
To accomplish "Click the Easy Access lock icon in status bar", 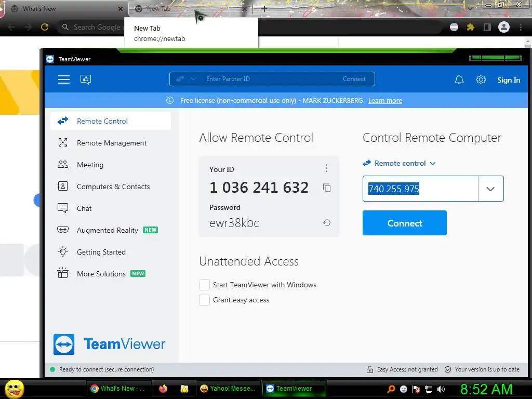I will pos(370,369).
